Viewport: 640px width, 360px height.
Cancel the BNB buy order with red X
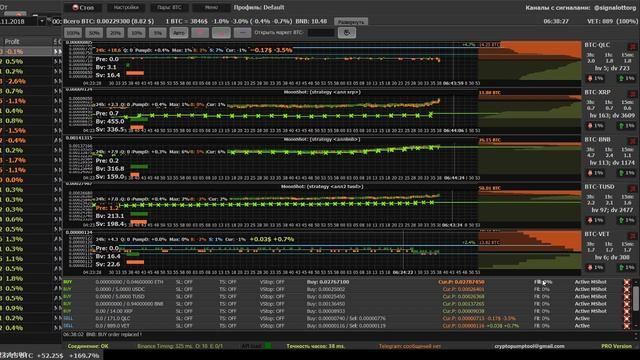(x=627, y=304)
